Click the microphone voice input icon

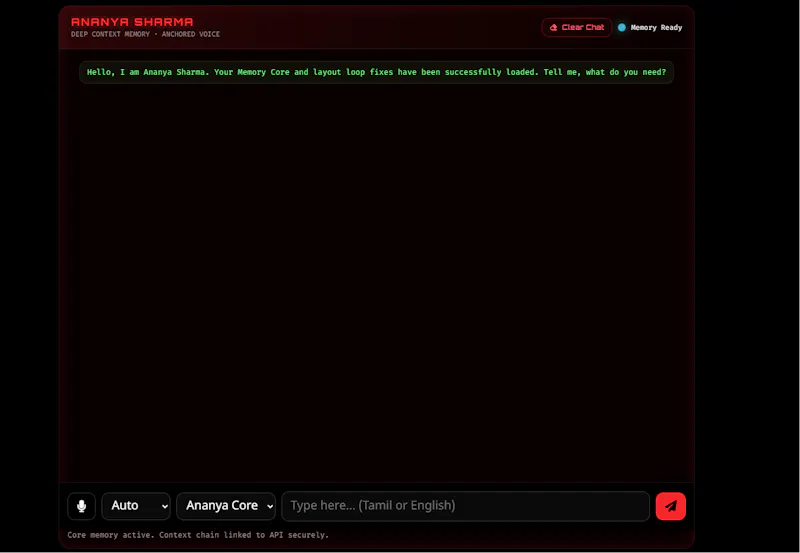click(82, 506)
